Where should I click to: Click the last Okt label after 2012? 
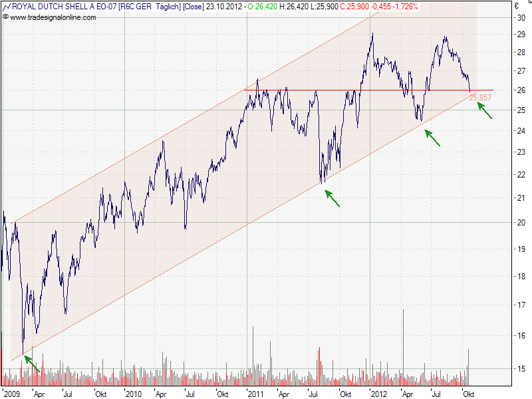[469, 394]
